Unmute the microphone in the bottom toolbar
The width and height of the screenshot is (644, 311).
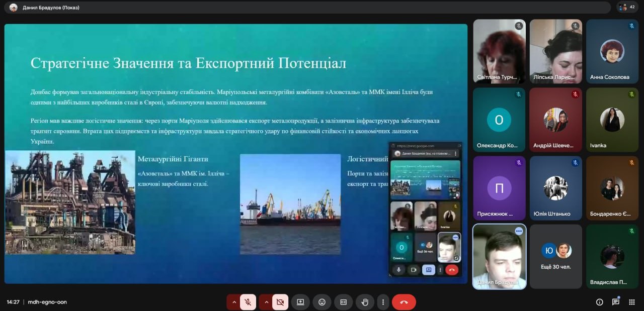(248, 302)
